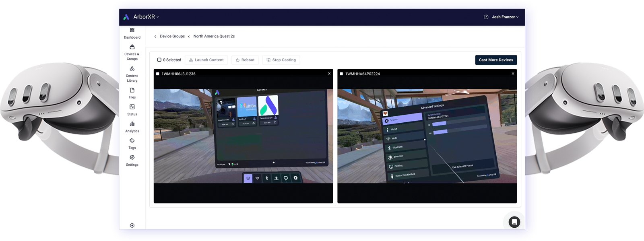Viewport: 644px width, 241px height.
Task: Open the Settings sidebar item
Action: pos(132,161)
